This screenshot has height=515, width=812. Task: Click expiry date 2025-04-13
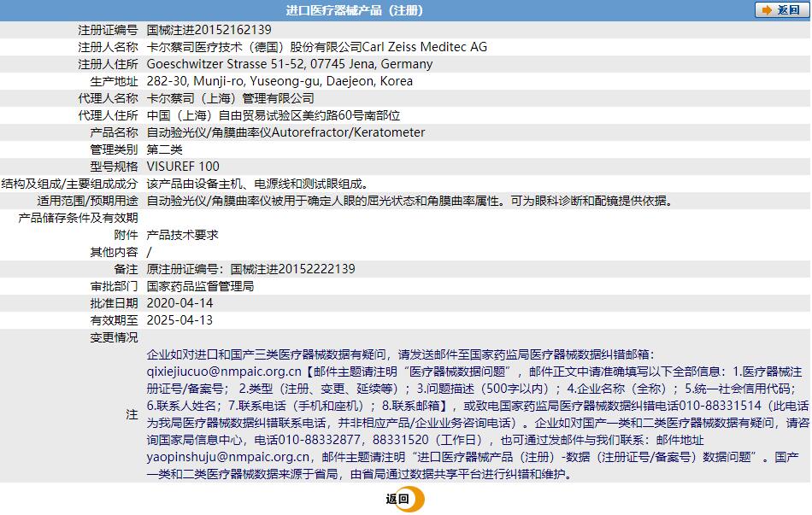[x=179, y=320]
